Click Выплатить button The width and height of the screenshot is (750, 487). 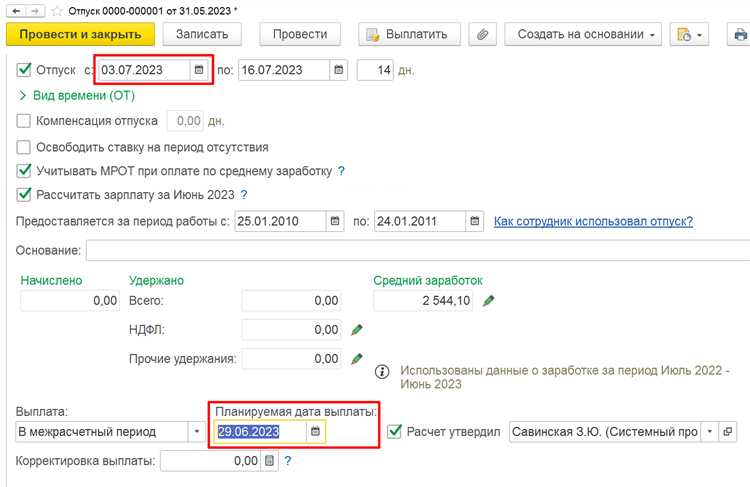click(x=409, y=34)
